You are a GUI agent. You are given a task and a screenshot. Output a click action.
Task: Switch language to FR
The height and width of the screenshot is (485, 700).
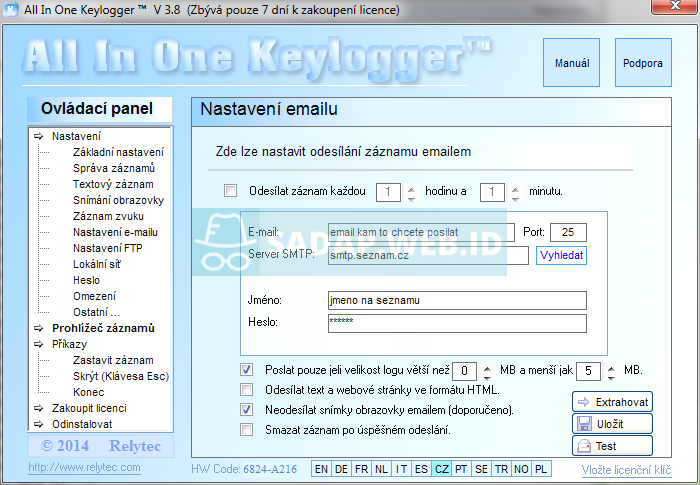point(361,469)
